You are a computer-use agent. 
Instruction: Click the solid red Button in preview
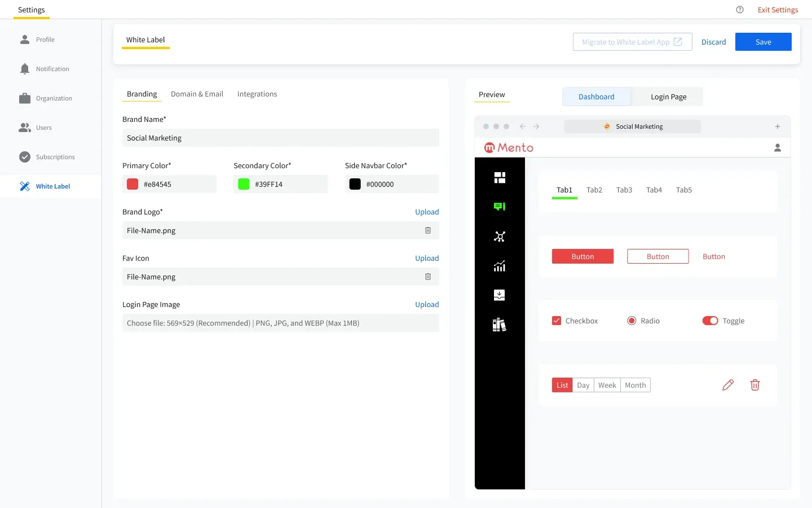tap(583, 256)
